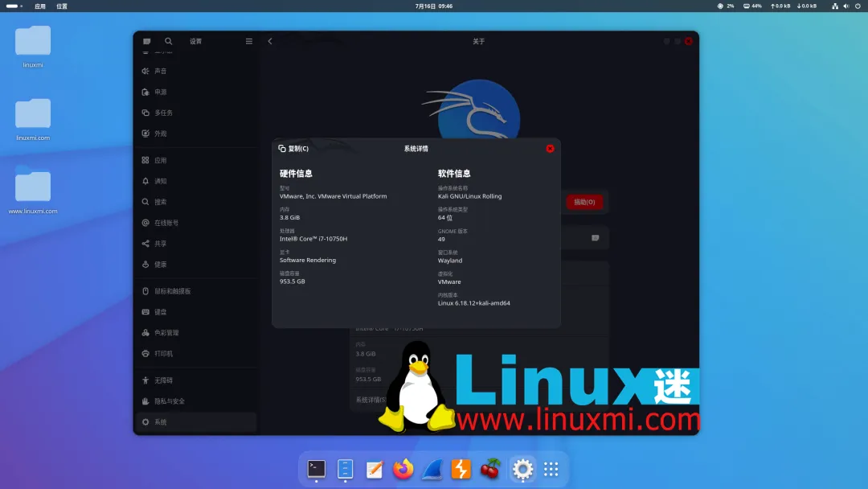868x489 pixels.
Task: Click the upload speed ↑0.0 kB indicator
Action: (x=780, y=6)
